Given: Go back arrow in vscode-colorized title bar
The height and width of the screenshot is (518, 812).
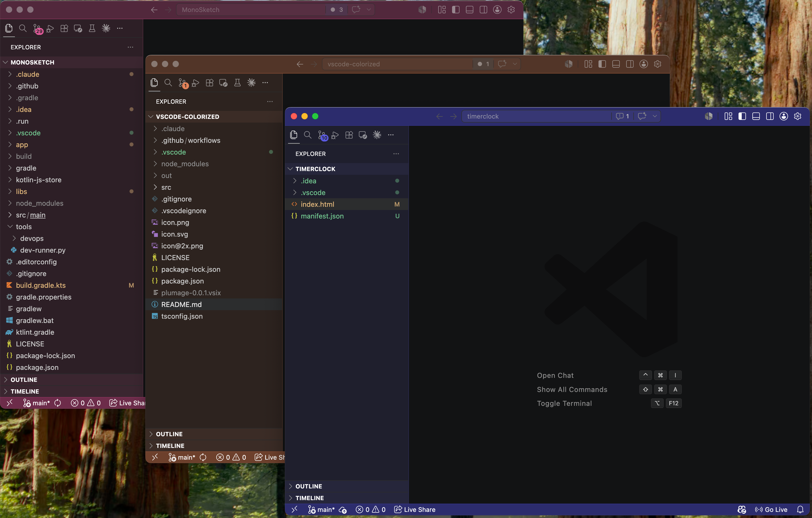Looking at the screenshot, I should pyautogui.click(x=300, y=64).
